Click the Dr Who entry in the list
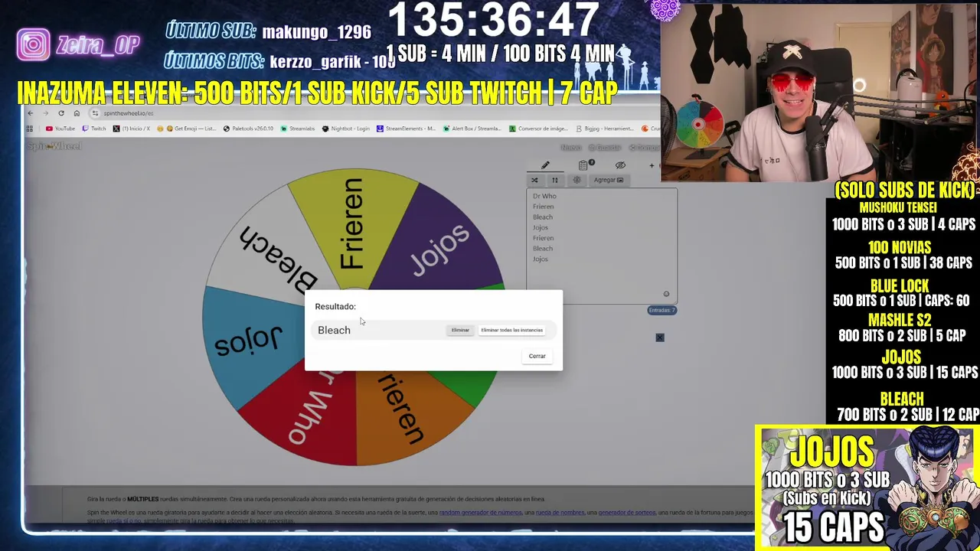 click(544, 196)
